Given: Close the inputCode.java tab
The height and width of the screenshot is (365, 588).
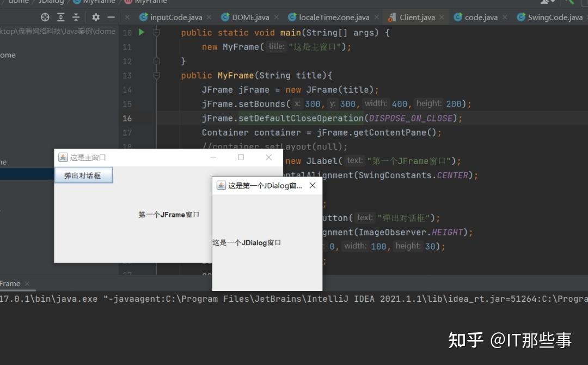Looking at the screenshot, I should pos(209,17).
